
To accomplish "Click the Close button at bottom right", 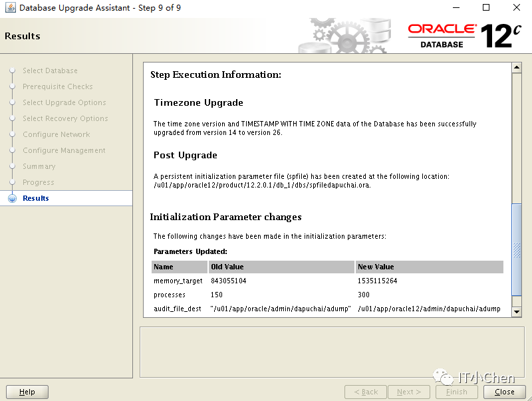I will coord(505,392).
